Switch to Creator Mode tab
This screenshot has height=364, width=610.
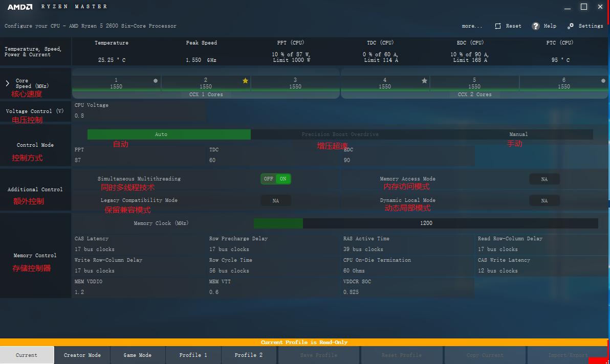[82, 355]
